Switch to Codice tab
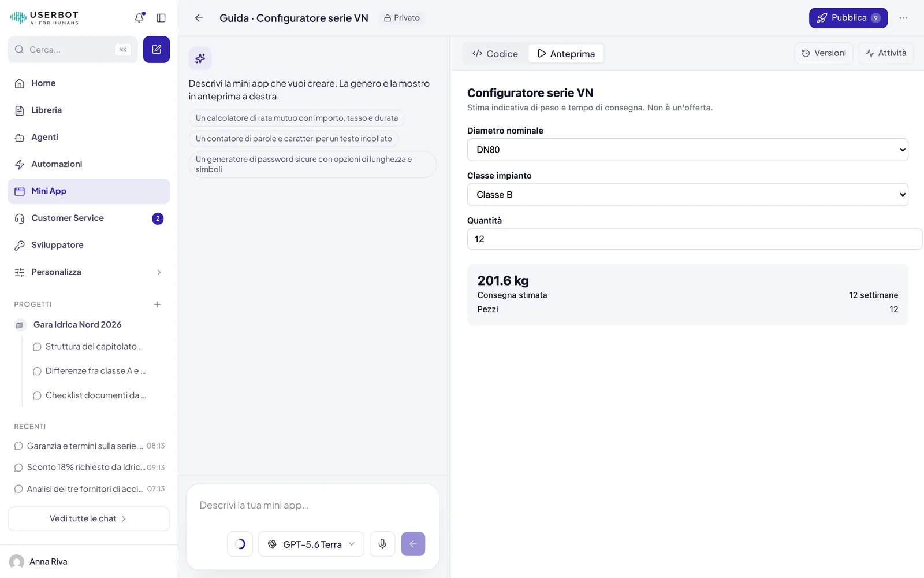924x578 pixels. pyautogui.click(x=495, y=54)
